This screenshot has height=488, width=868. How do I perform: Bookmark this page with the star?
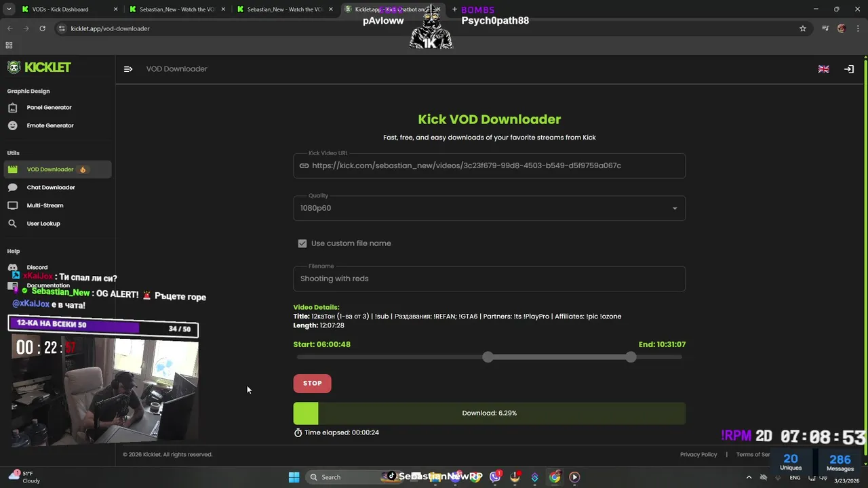coord(803,28)
